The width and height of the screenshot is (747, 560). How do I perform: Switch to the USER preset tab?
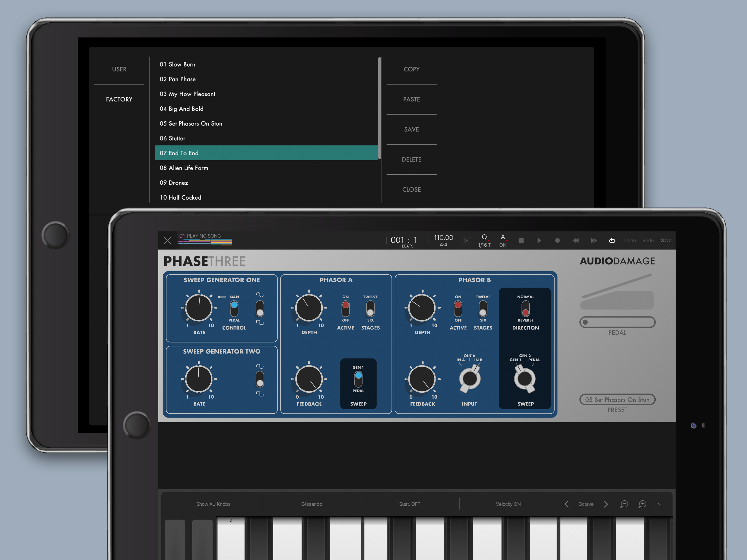click(119, 69)
